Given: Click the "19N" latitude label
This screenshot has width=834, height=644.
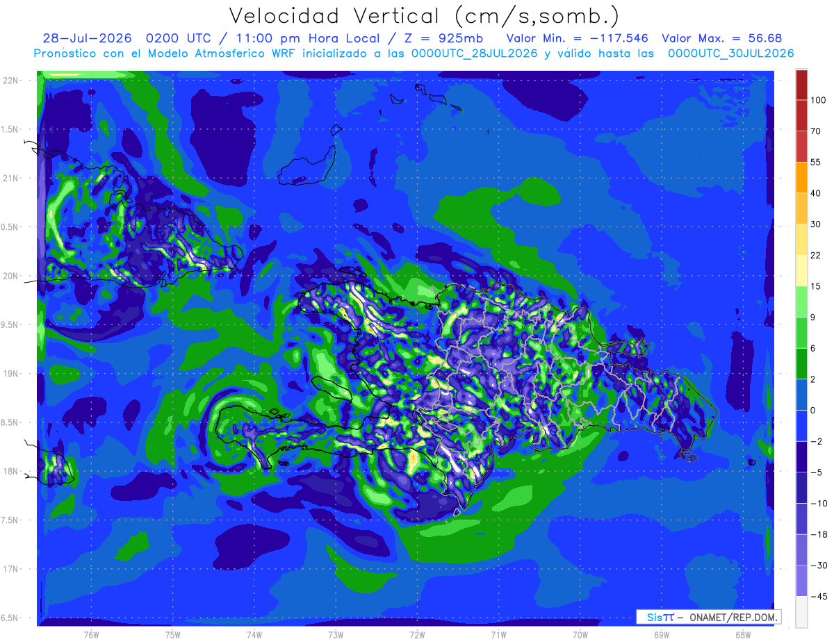Looking at the screenshot, I should (x=11, y=373).
